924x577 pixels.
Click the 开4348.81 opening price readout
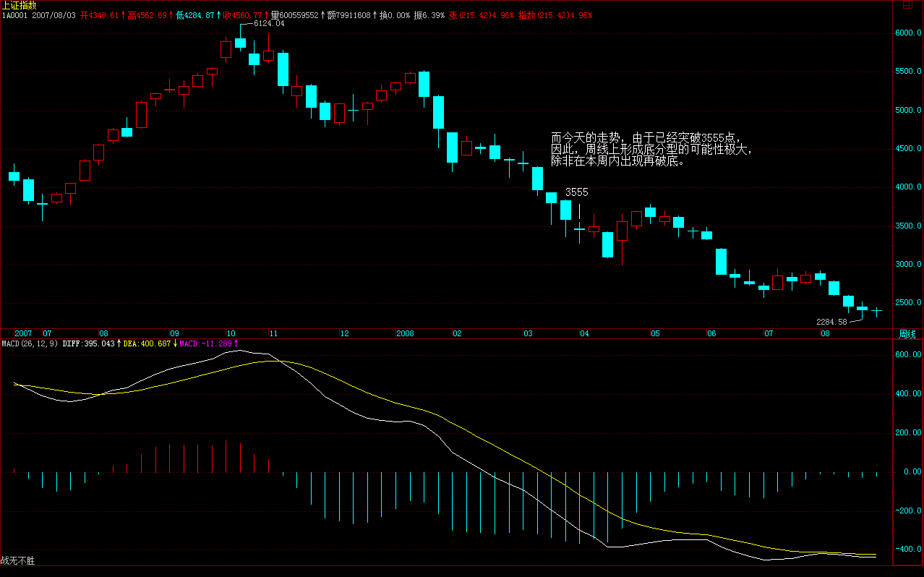click(x=102, y=14)
